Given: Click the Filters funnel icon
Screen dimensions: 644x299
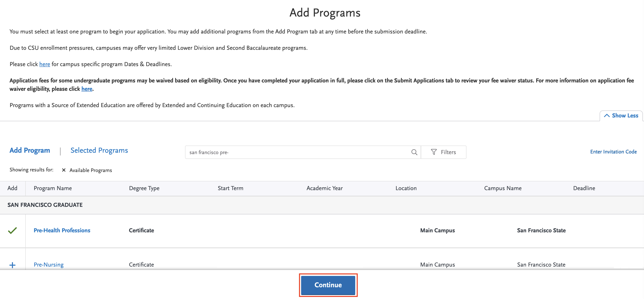Looking at the screenshot, I should (434, 152).
